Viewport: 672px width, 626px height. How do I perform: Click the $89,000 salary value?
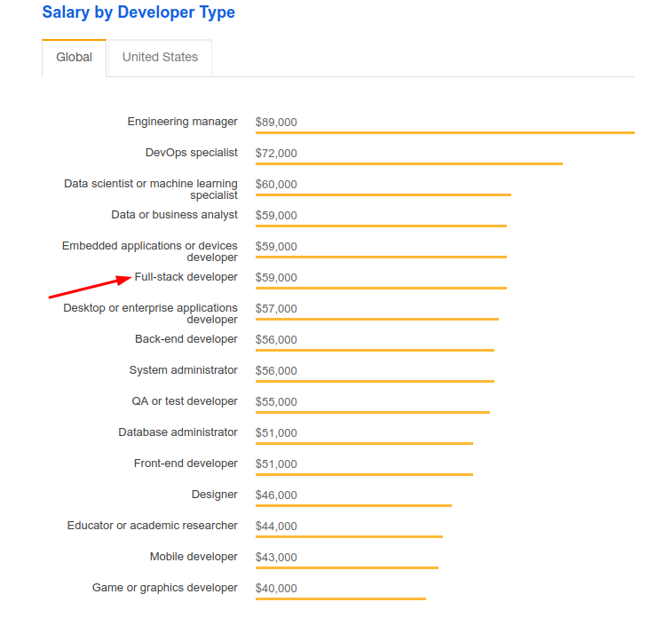(x=276, y=123)
